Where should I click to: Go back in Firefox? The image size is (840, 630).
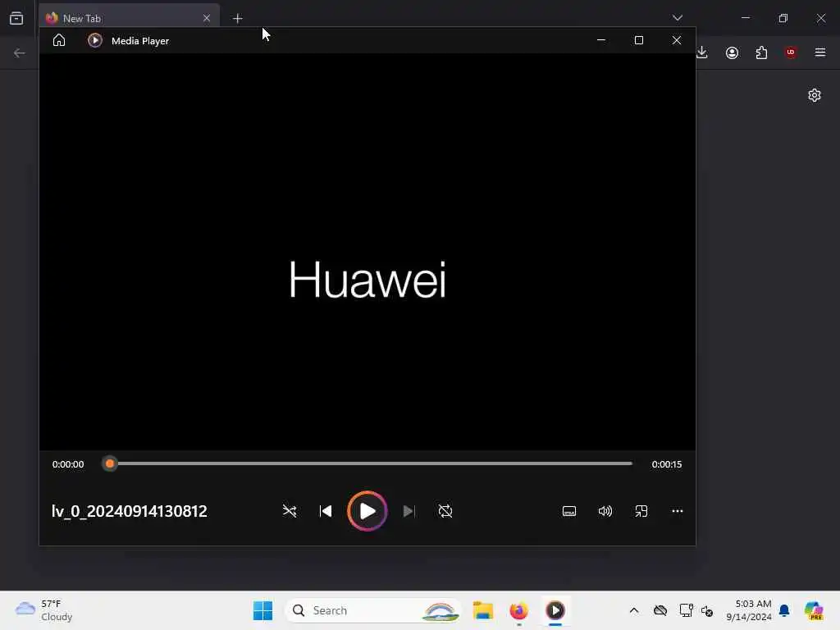click(x=20, y=52)
